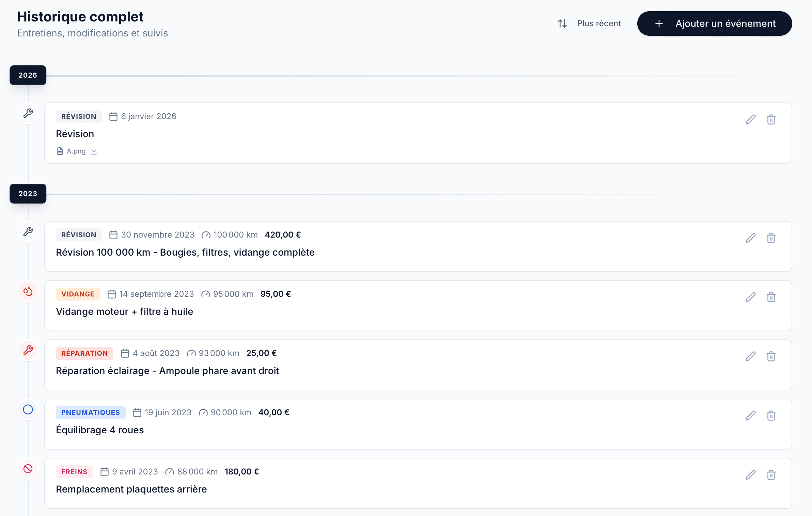The width and height of the screenshot is (812, 516).
Task: Select the wrench icon beside the 2026 révision event
Action: [28, 113]
